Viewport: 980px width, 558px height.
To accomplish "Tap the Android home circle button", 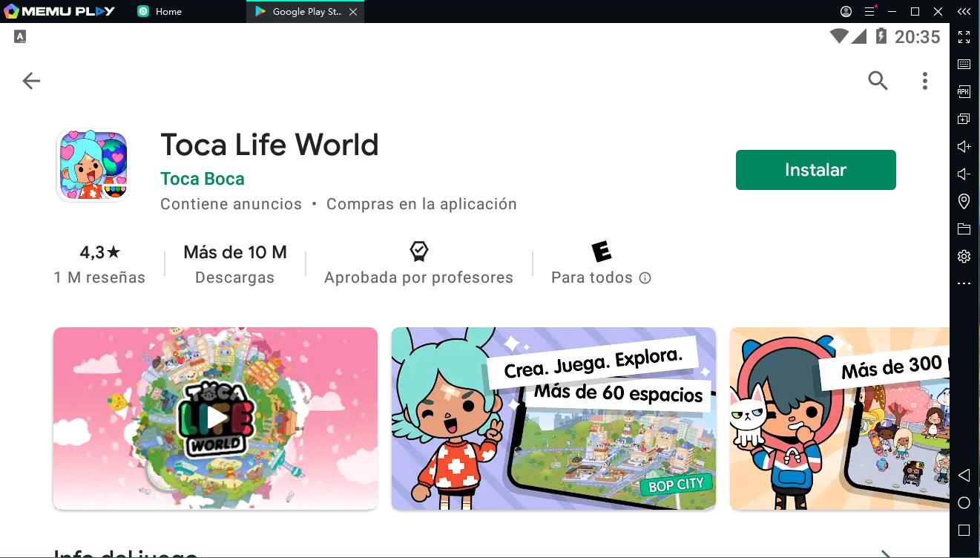I will tap(964, 503).
